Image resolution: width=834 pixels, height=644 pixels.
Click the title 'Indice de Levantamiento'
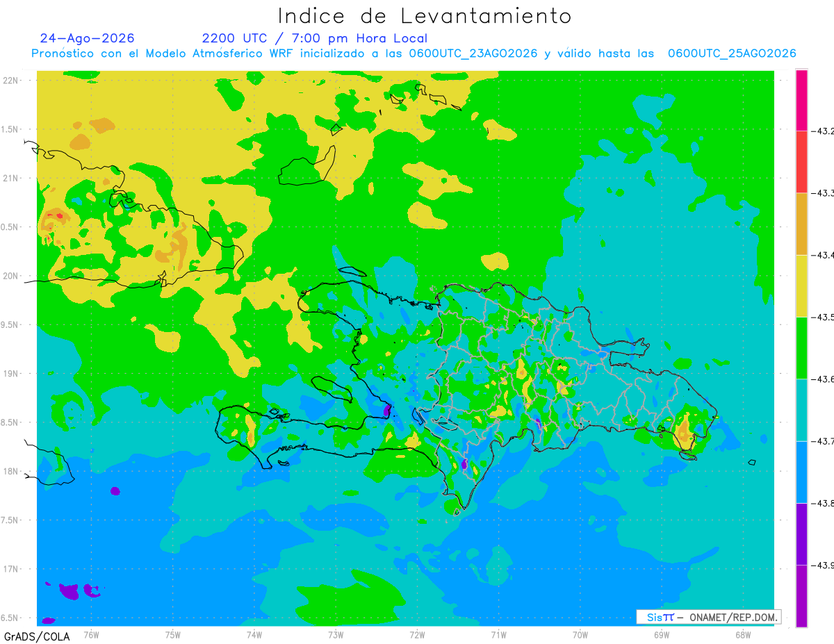pyautogui.click(x=425, y=16)
